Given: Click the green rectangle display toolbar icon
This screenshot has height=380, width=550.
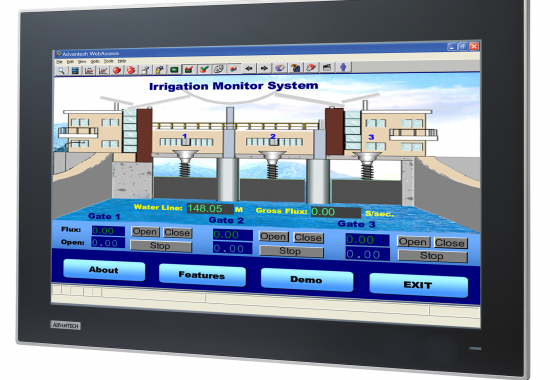Looking at the screenshot, I should coord(174,69).
